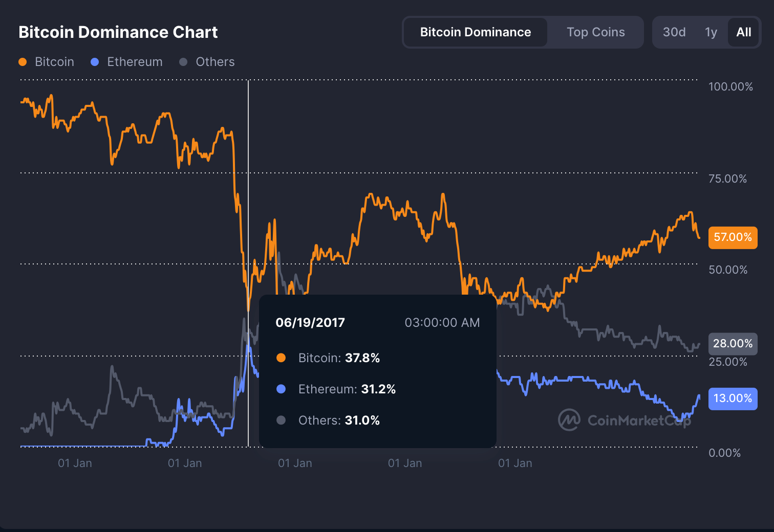The height and width of the screenshot is (532, 774).
Task: Click the orange 57.00% price badge
Action: tap(733, 237)
